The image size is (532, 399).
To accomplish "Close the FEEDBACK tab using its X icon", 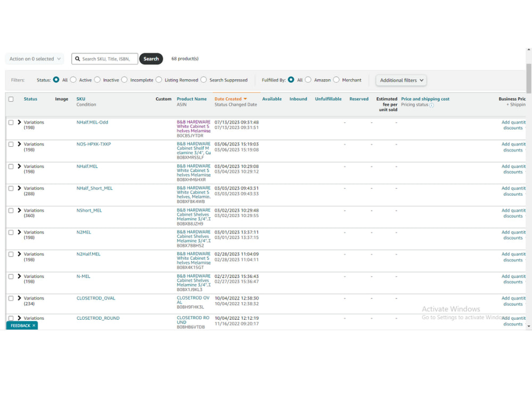I will [34, 325].
